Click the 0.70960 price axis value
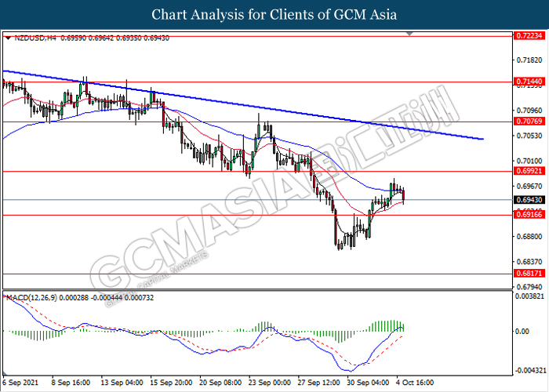549x392 pixels. 529,111
